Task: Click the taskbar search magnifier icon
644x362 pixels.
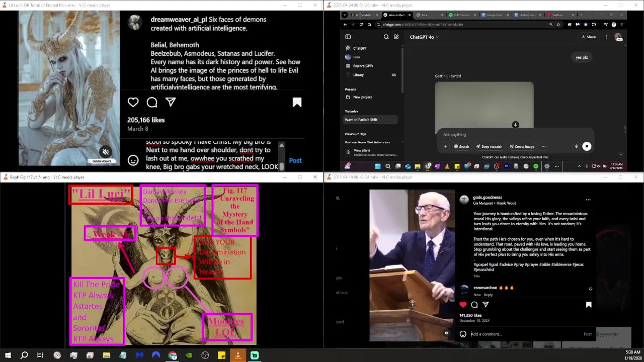Action: 24,355
